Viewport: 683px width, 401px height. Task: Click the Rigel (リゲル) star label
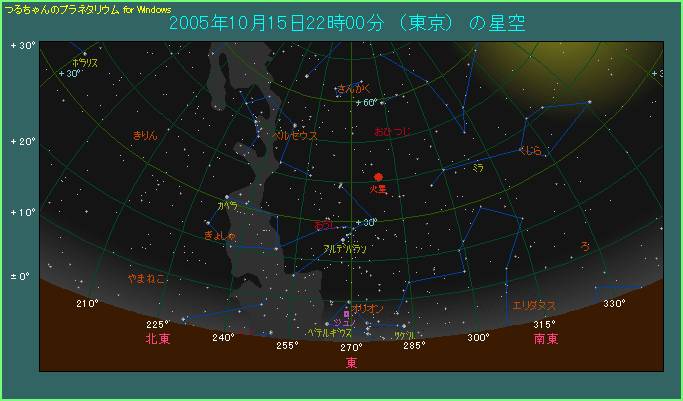click(404, 335)
